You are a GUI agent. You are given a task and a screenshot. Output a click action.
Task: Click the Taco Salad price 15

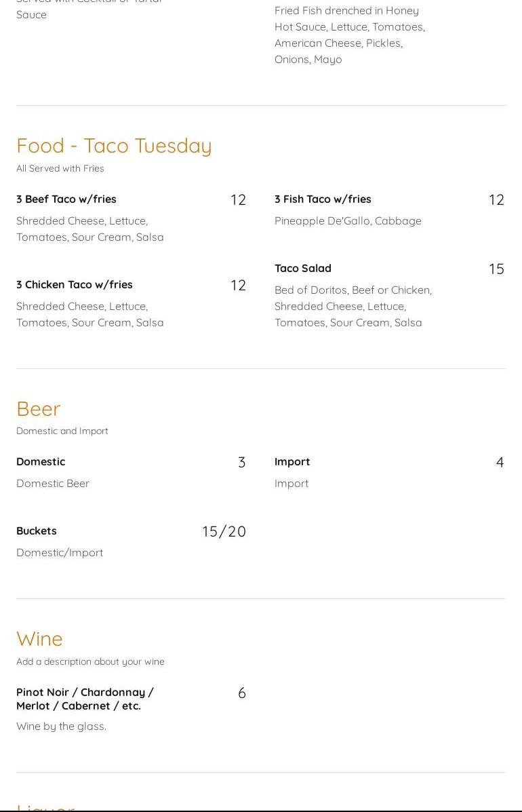coord(496,269)
